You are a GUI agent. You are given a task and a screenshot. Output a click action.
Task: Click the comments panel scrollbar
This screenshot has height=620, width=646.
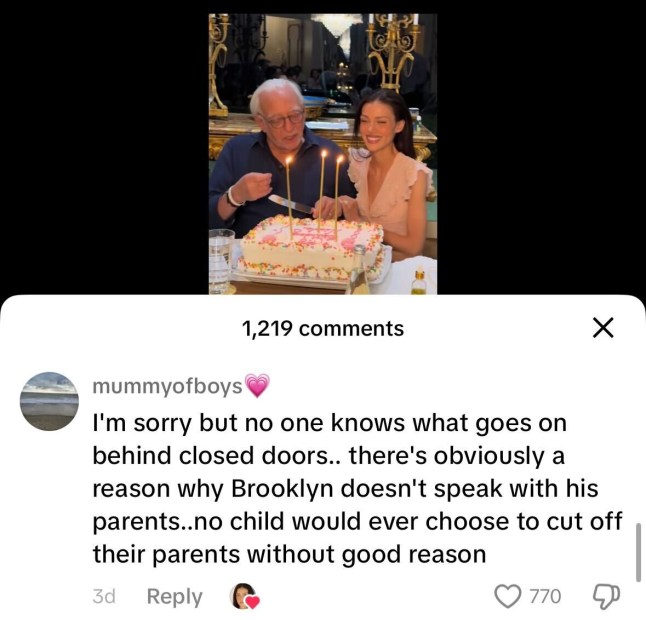(x=638, y=552)
